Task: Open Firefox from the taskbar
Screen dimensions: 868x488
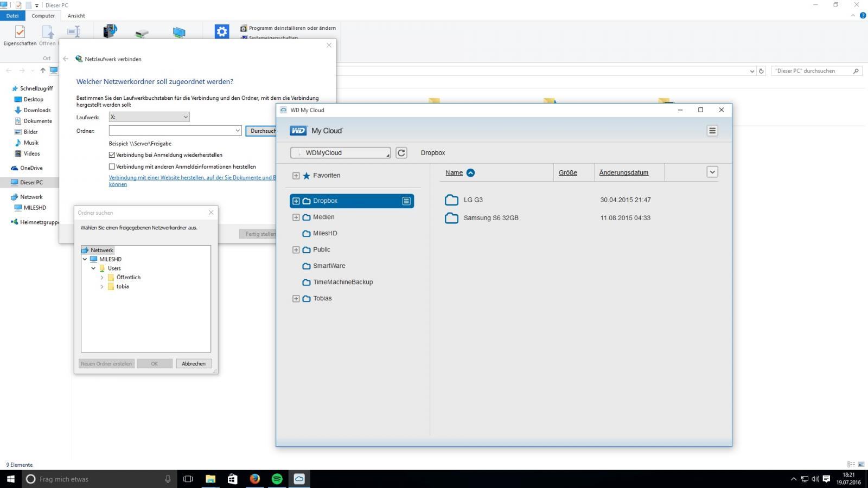Action: coord(254,479)
